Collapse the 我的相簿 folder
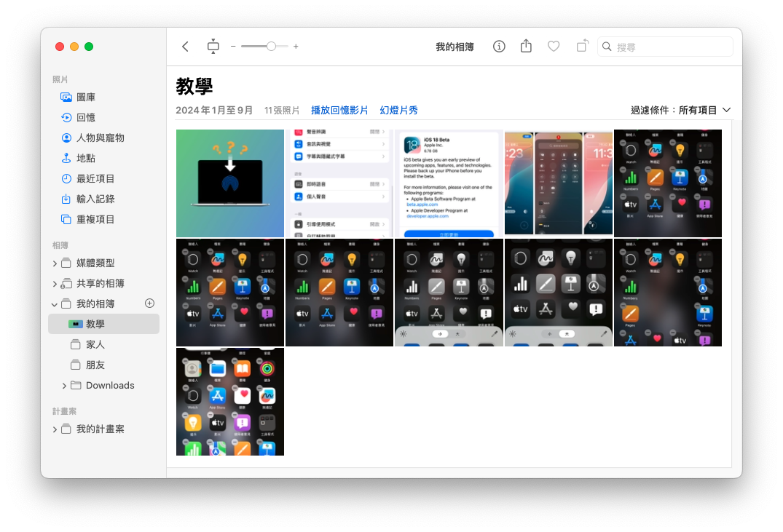Screen dimensions: 783x532 55,304
